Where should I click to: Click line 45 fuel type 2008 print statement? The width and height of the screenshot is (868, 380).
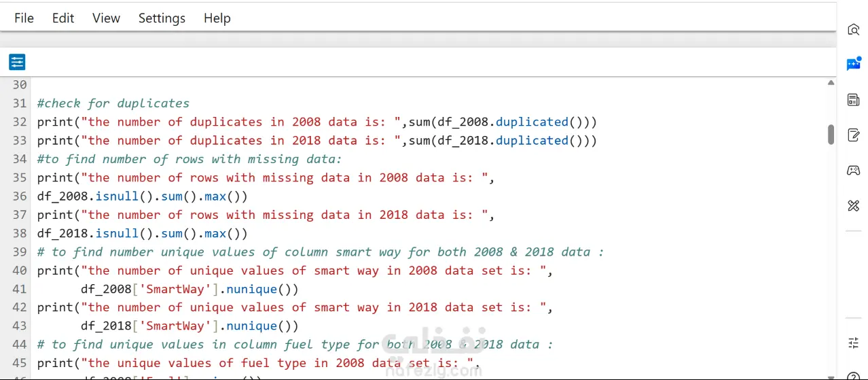coord(259,363)
